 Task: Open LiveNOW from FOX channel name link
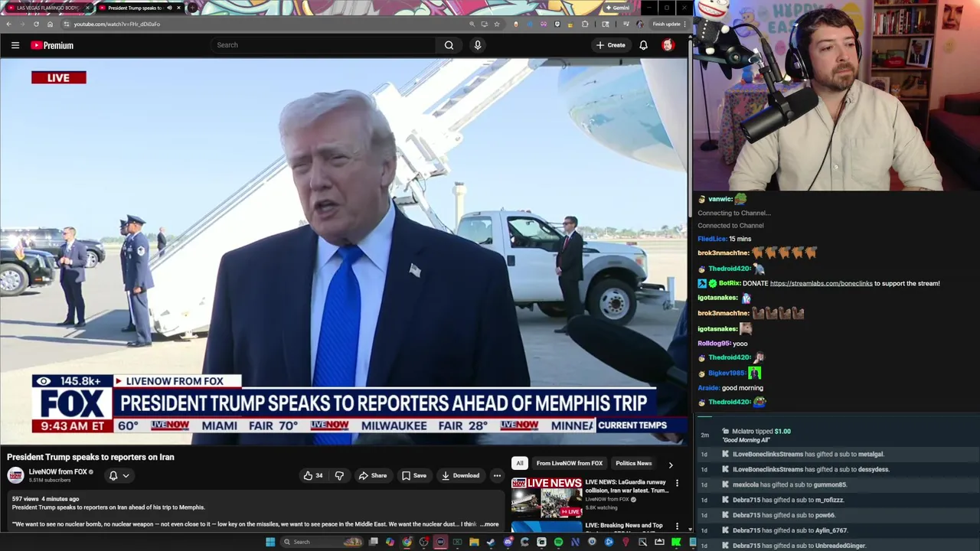pyautogui.click(x=58, y=471)
